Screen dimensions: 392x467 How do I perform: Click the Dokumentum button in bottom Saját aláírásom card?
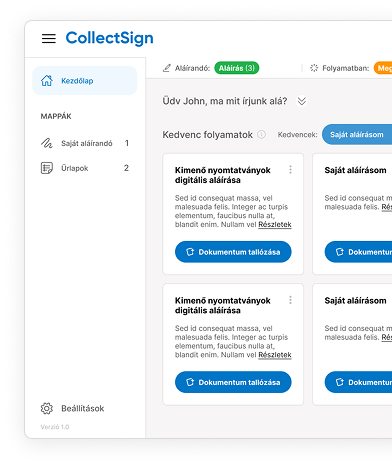click(x=358, y=382)
